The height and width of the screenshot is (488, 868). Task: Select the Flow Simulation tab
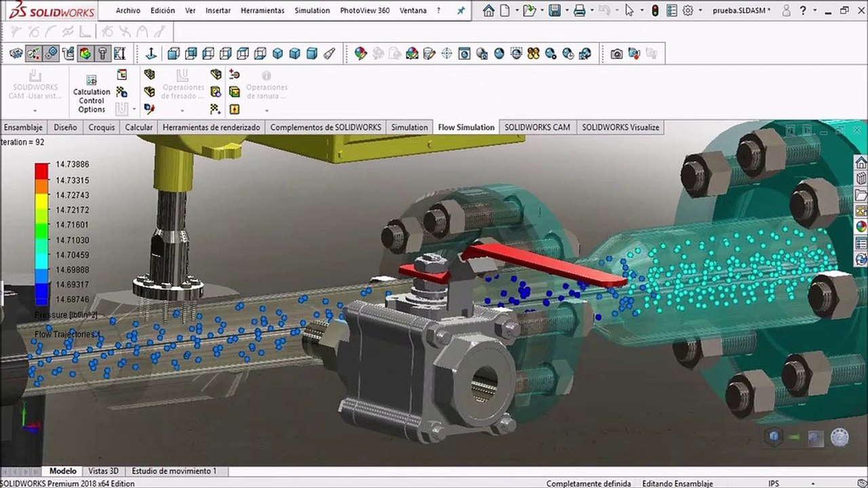[x=466, y=127]
